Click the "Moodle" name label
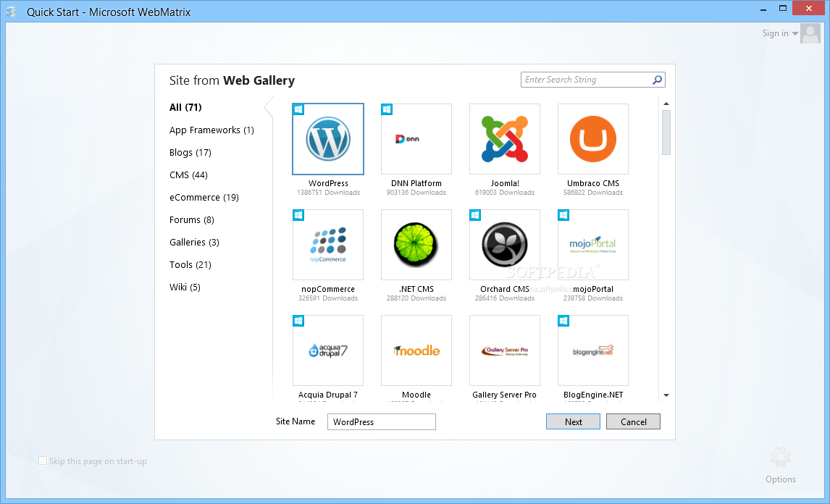The image size is (830, 504). click(416, 395)
